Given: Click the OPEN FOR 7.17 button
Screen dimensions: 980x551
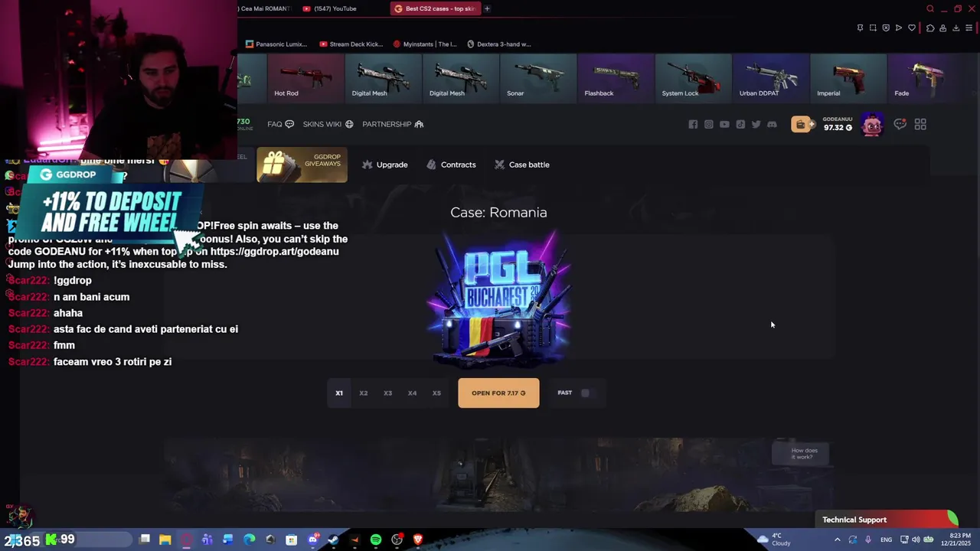Looking at the screenshot, I should click(x=498, y=393).
